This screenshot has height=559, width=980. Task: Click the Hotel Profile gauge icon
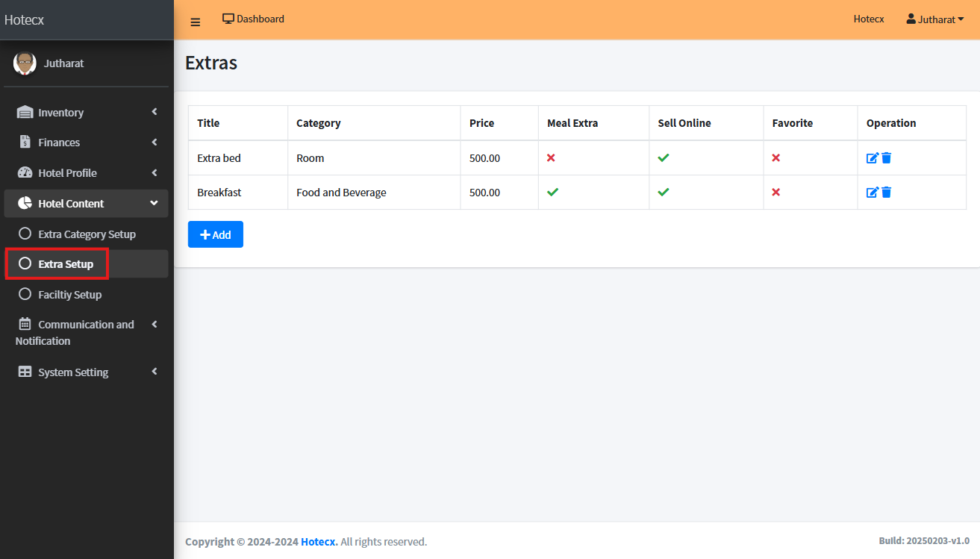click(x=25, y=173)
